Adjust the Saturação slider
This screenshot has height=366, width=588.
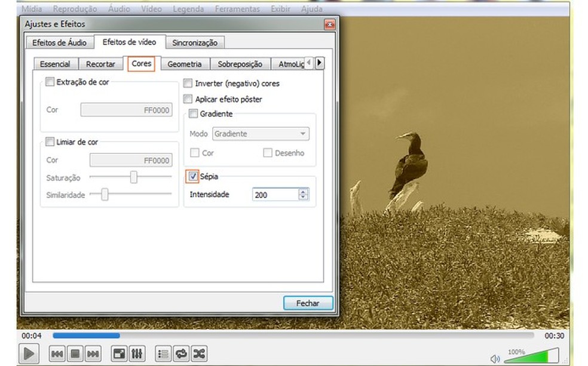tap(132, 177)
